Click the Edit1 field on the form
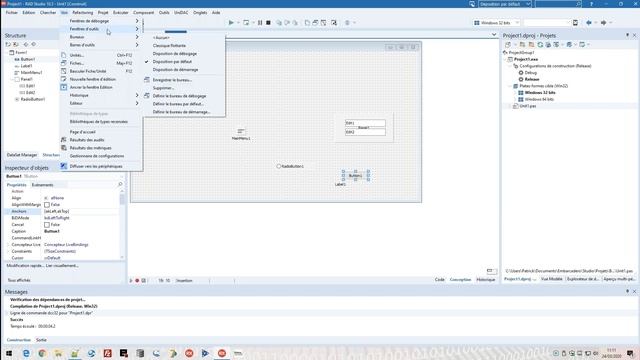 [365, 123]
